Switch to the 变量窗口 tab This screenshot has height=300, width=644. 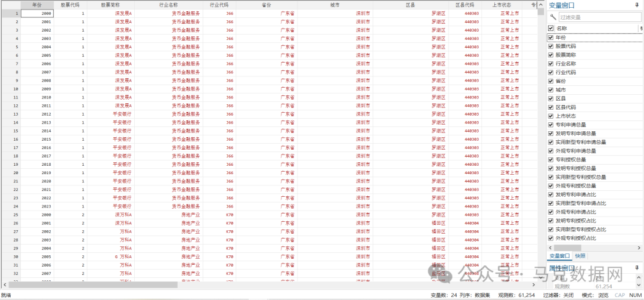tap(560, 256)
